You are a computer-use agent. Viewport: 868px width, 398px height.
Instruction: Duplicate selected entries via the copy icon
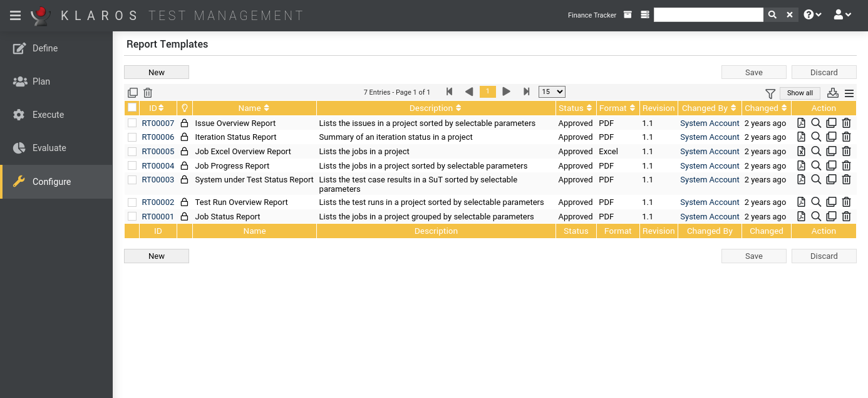[133, 92]
